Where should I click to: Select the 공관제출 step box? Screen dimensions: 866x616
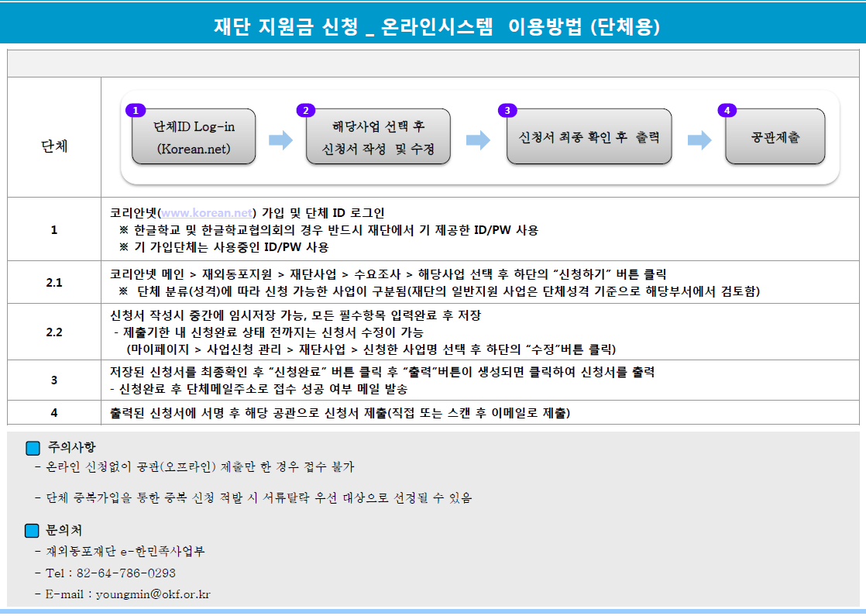coord(775,137)
